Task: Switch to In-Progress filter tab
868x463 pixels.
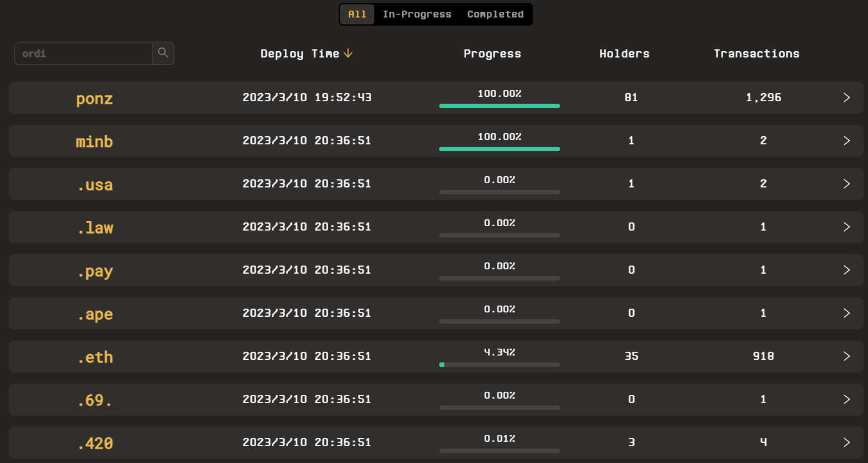Action: coord(417,14)
